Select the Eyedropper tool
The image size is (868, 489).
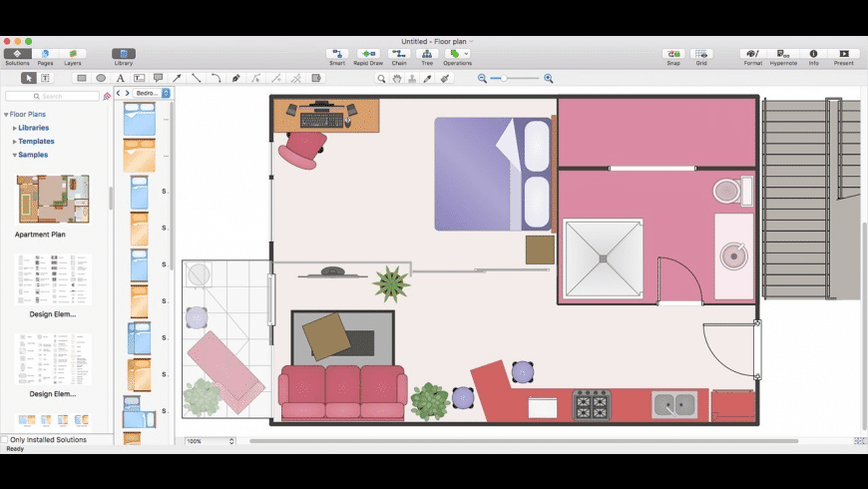[x=427, y=79]
